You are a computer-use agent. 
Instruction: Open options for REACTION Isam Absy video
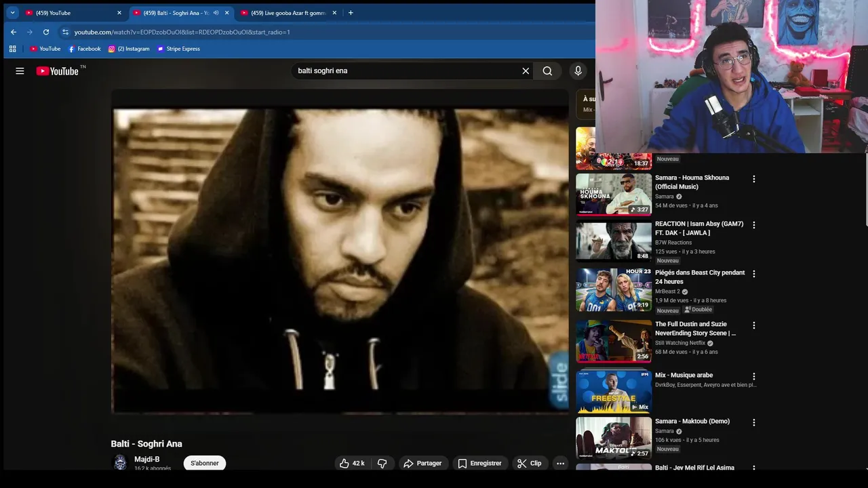tap(753, 225)
